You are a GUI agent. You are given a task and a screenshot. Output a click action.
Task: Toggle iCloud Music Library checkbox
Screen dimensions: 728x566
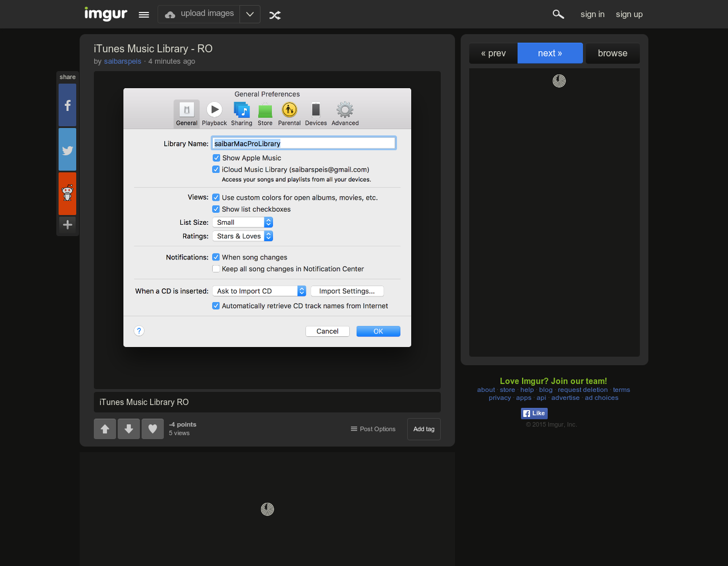[216, 170]
